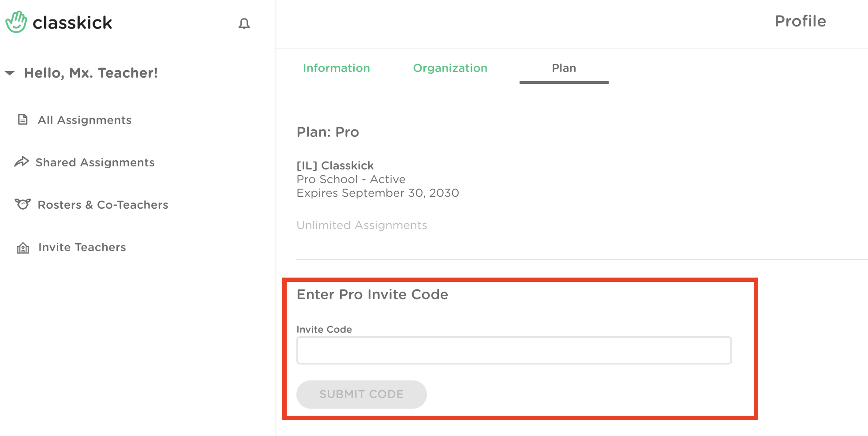Click the Profile page heading
Image resolution: width=868 pixels, height=436 pixels.
(x=800, y=21)
